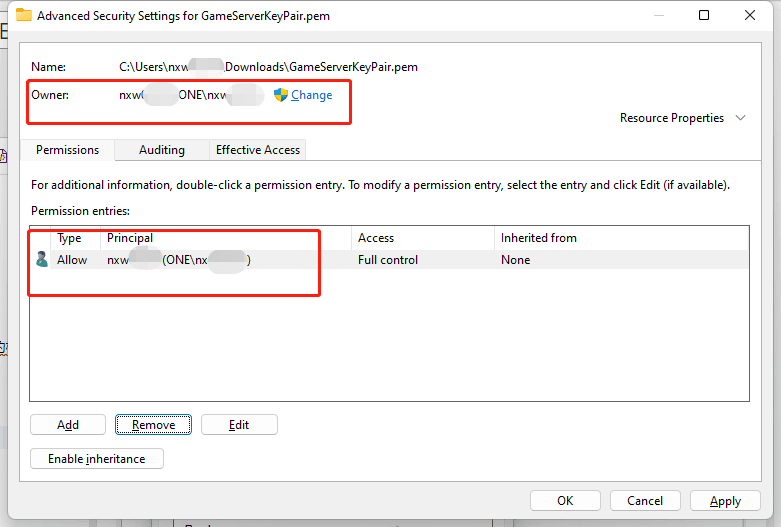781x527 pixels.
Task: Switch to the Permissions tab
Action: pos(67,150)
